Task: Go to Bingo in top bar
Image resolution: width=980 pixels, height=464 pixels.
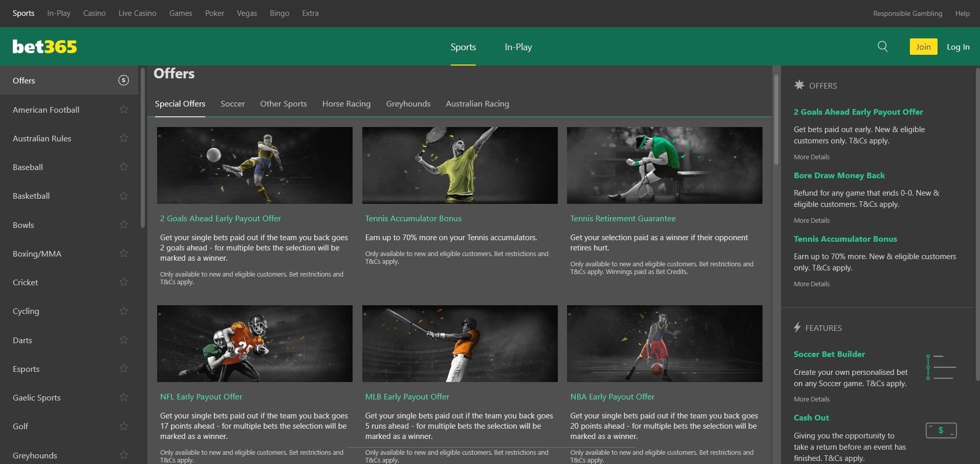Action: pos(279,13)
